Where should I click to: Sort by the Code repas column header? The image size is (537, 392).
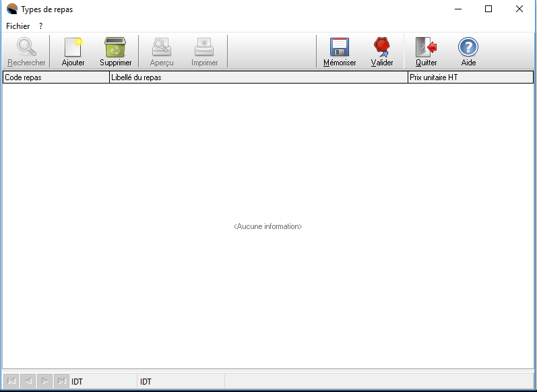[x=56, y=77]
